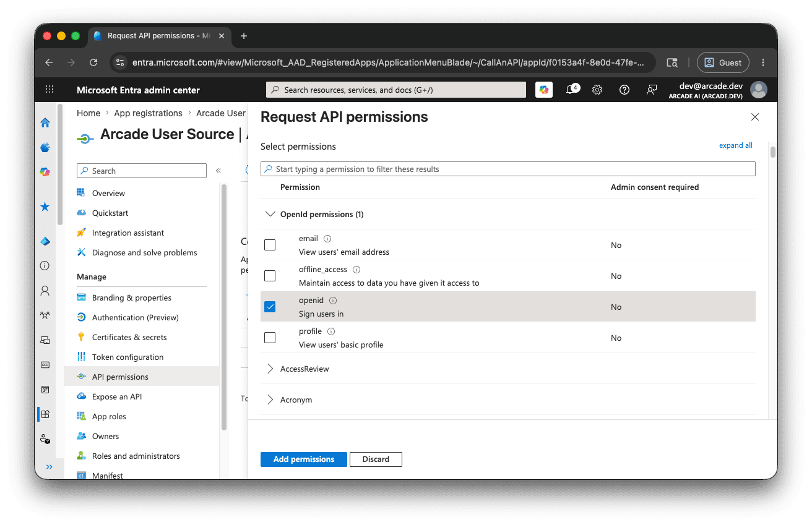
Task: Open Users person icon in left rail
Action: click(x=45, y=290)
